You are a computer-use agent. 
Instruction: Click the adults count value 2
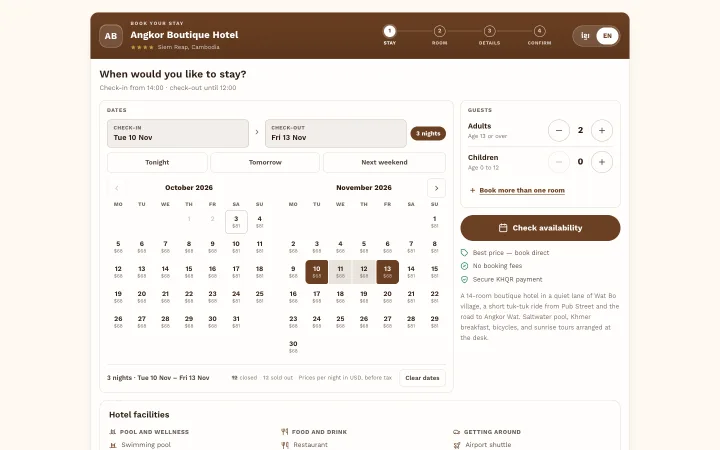[x=580, y=130]
